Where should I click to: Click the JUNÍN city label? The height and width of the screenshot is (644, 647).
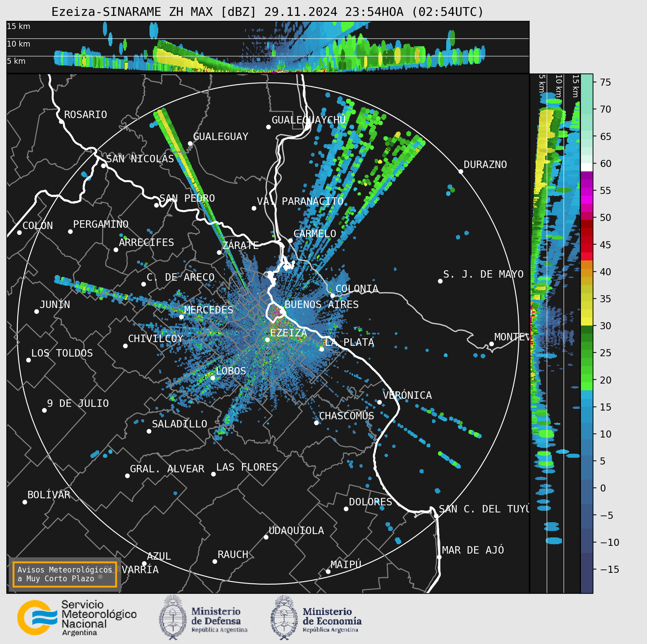click(x=55, y=304)
